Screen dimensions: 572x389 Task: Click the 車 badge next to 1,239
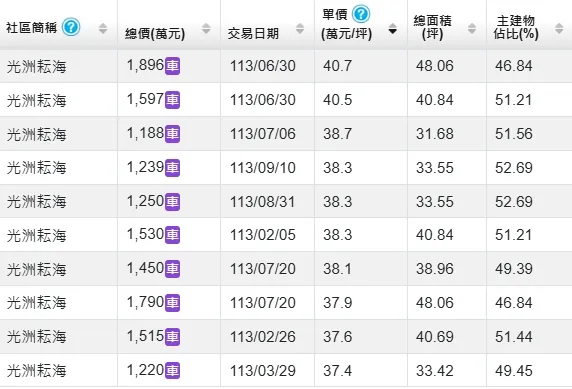[172, 168]
